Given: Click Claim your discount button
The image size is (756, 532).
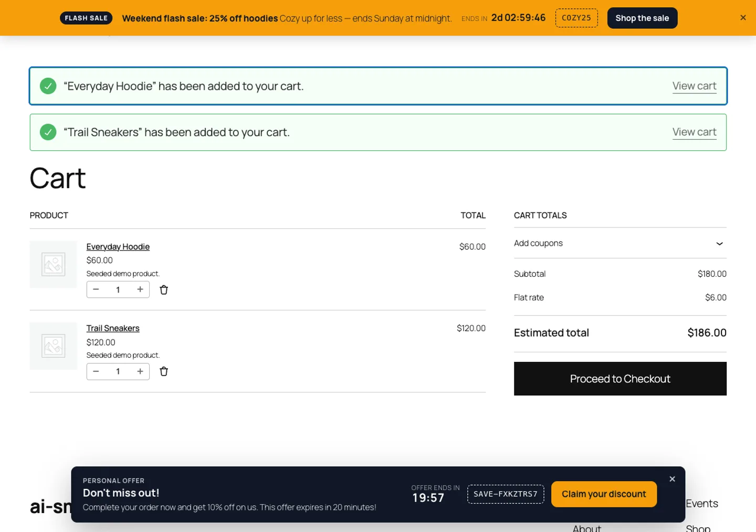Looking at the screenshot, I should coord(604,494).
